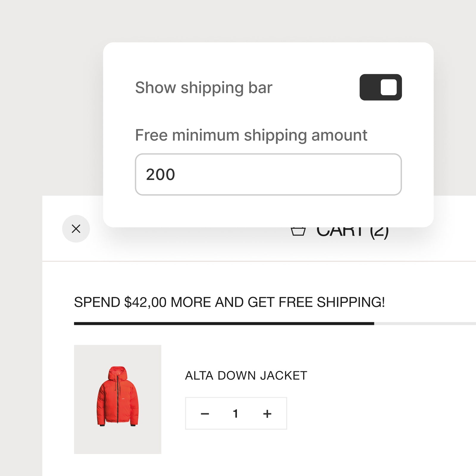Click the 'Free minimum shipping amount' label
The image size is (476, 476).
(x=251, y=136)
